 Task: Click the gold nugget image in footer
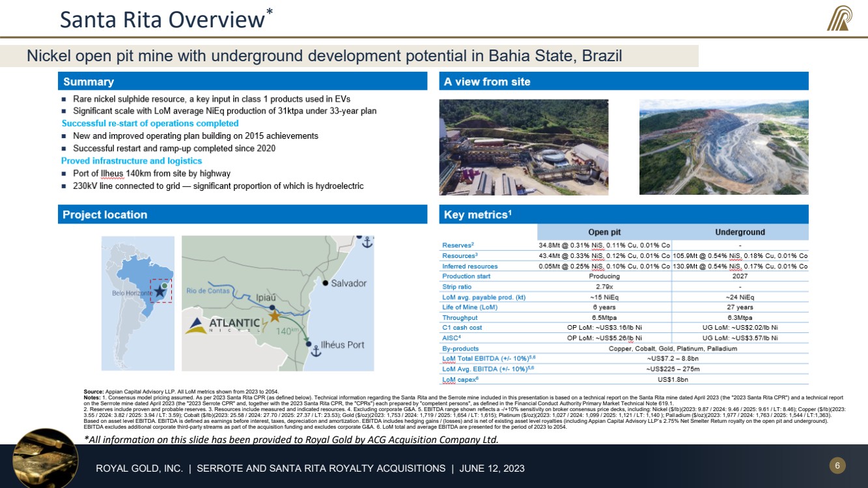(44, 458)
